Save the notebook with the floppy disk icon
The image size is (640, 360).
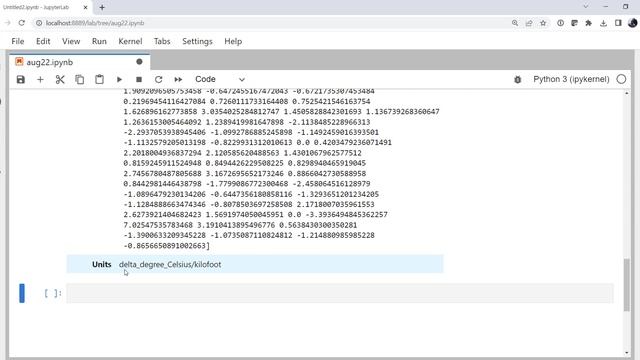tap(20, 80)
